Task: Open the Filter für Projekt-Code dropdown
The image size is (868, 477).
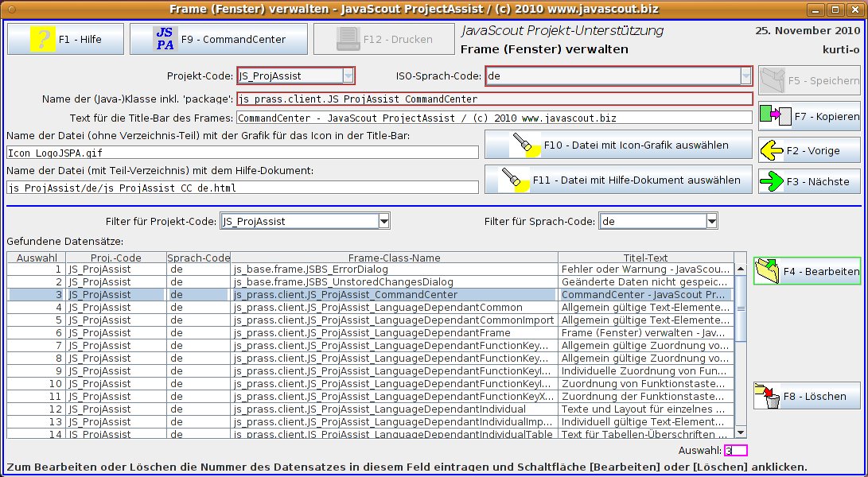Action: 384,221
